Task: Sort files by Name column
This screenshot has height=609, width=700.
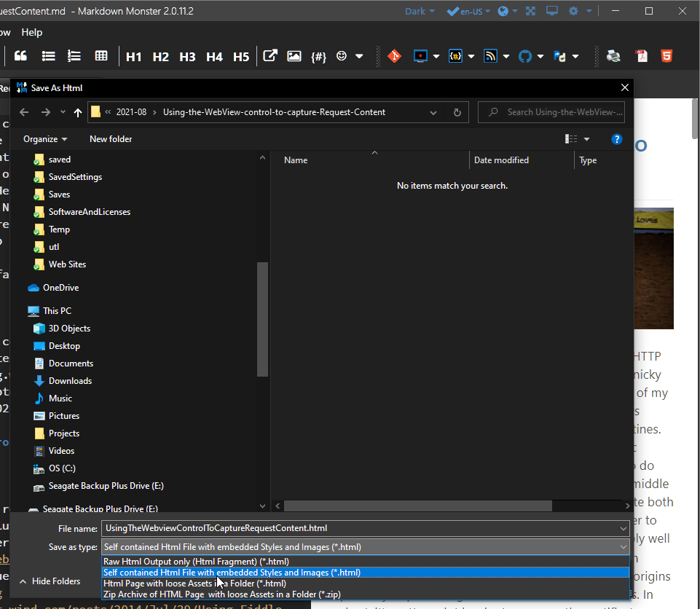Action: (296, 160)
